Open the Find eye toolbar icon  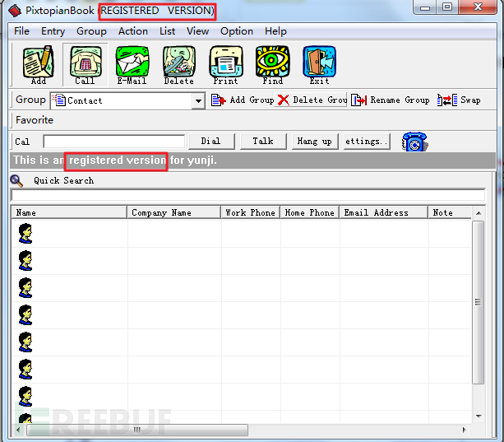[273, 65]
